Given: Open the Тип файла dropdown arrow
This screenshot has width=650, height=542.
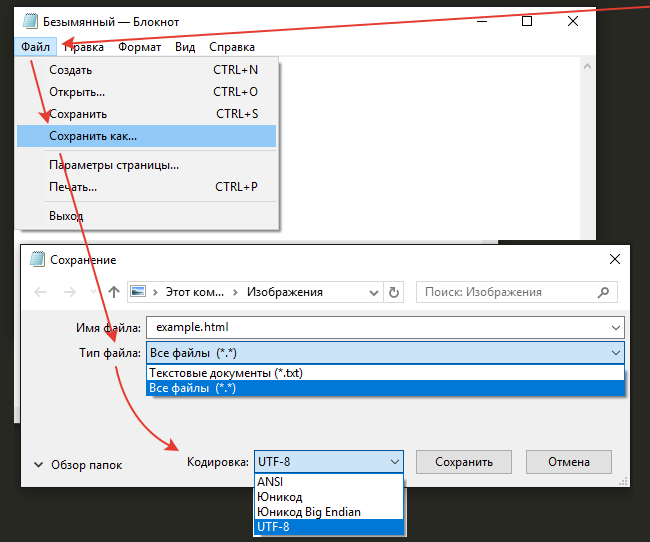Looking at the screenshot, I should 614,352.
